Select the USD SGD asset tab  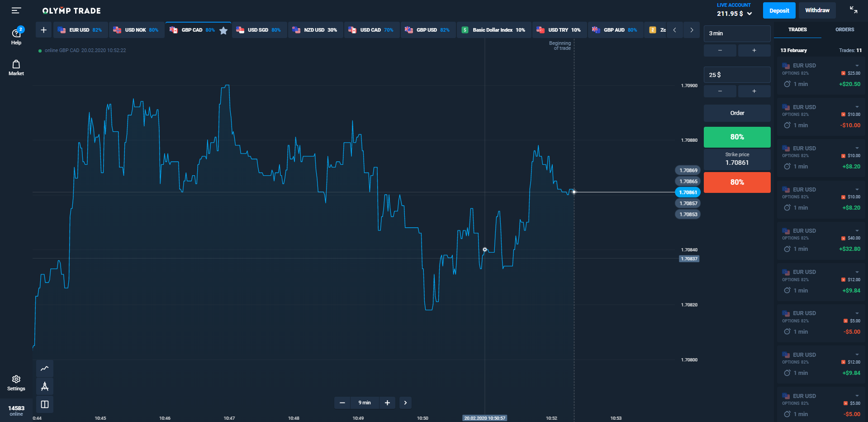(259, 30)
